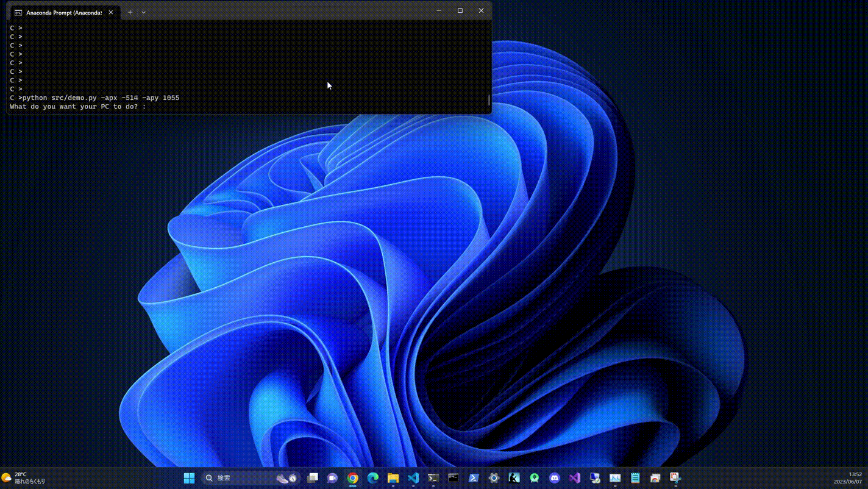The height and width of the screenshot is (489, 868).
Task: Open Visual Studio (purple) from the taskbar
Action: [x=574, y=478]
